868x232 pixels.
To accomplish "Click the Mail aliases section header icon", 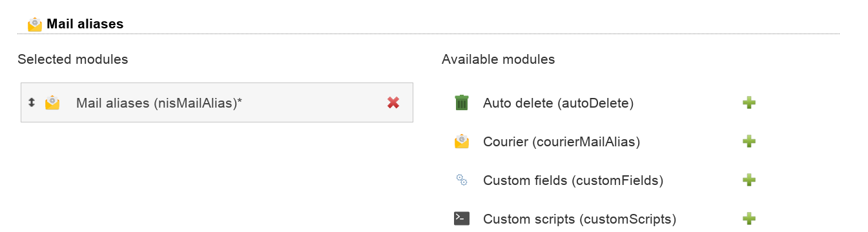I will (x=35, y=24).
